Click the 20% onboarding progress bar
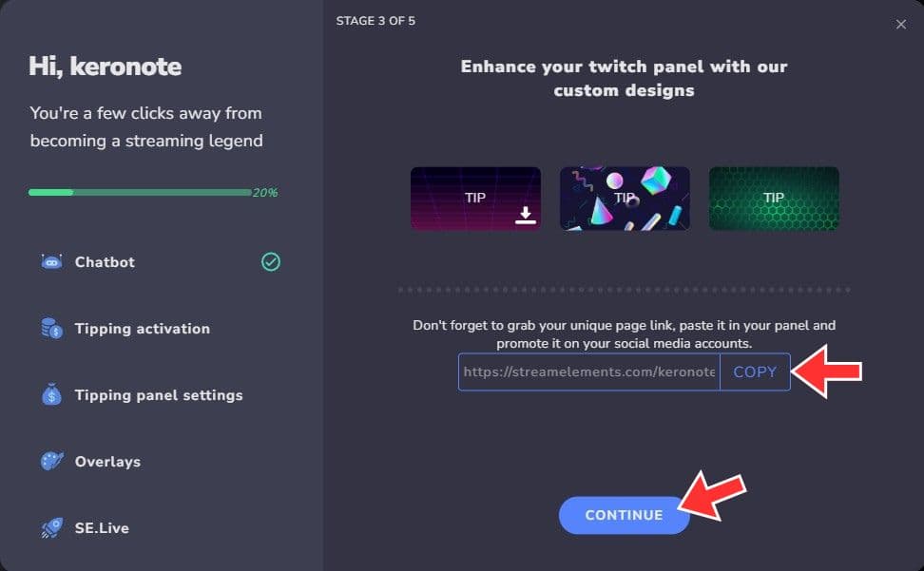Viewport: 924px width, 571px height. [x=141, y=193]
